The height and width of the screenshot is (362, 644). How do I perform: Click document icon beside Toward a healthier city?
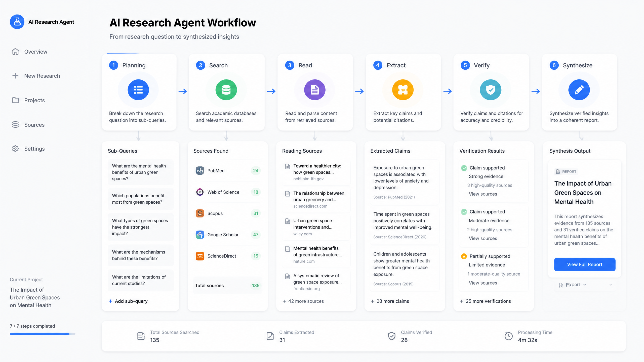[288, 166]
